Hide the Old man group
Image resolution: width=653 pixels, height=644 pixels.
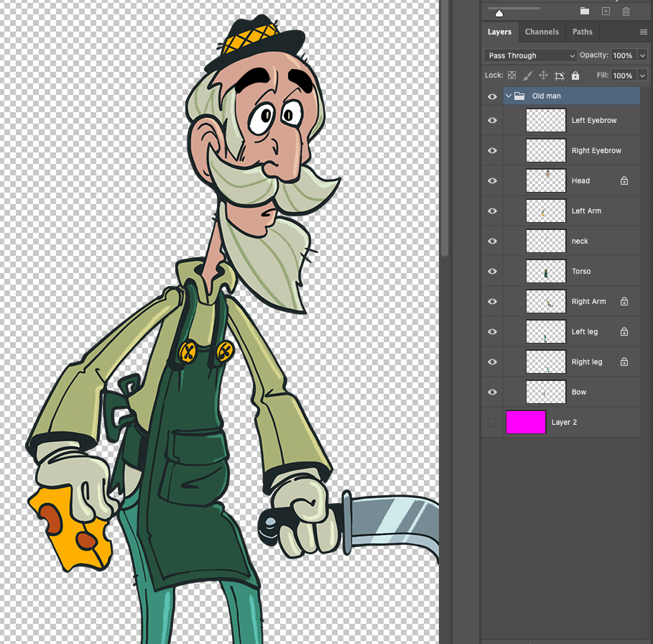tap(492, 96)
